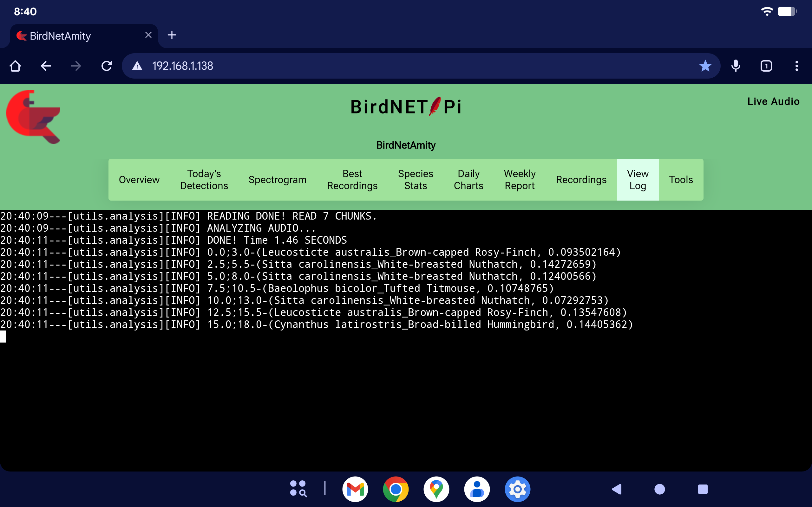The image size is (812, 507).
Task: Open Today's Detections tab
Action: point(204,180)
